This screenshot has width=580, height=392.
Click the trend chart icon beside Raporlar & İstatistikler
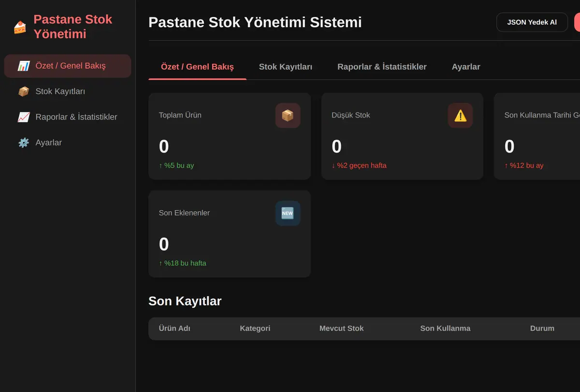(x=23, y=117)
